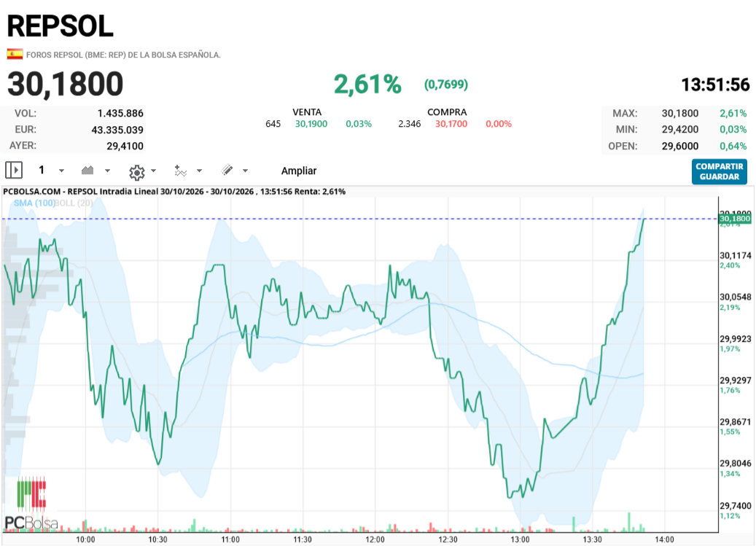Open the Foros Repsol link
The image size is (756, 546).
123,55
